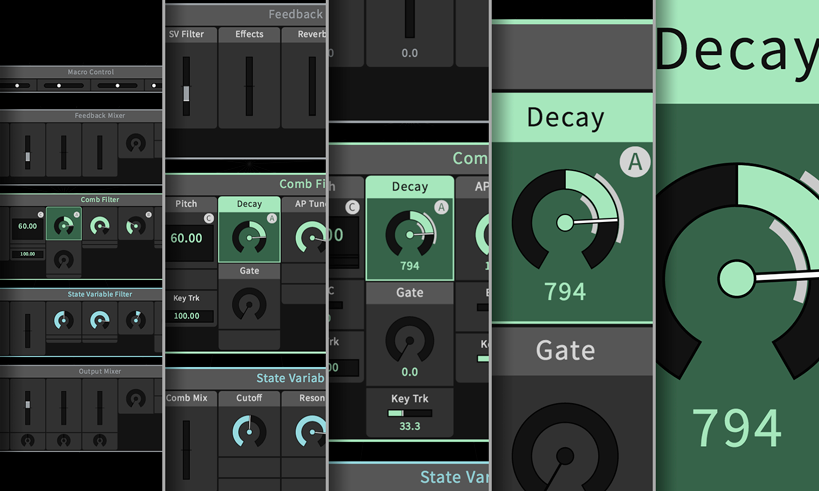Click the Macro Control header in leftmost panel

point(90,72)
